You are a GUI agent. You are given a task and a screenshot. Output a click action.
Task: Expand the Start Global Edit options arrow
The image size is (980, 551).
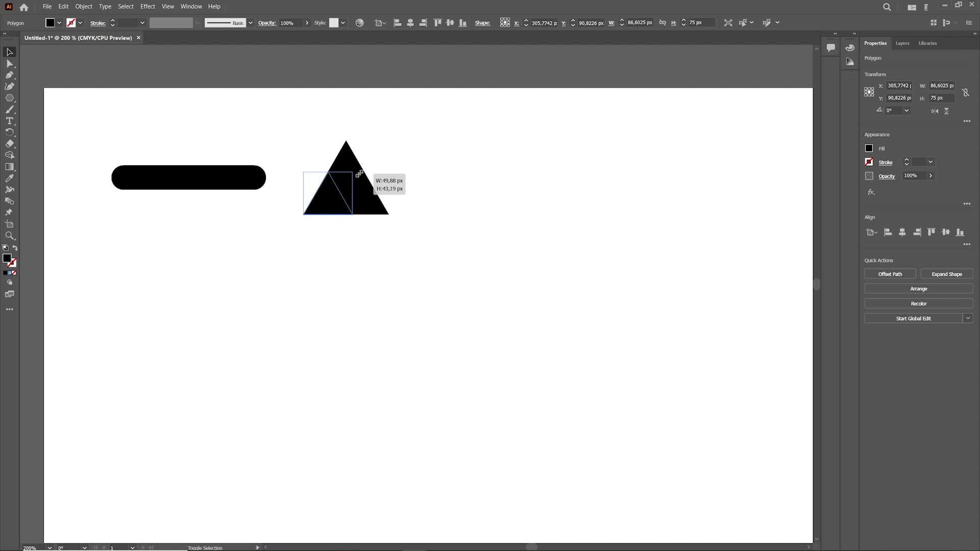pyautogui.click(x=968, y=318)
